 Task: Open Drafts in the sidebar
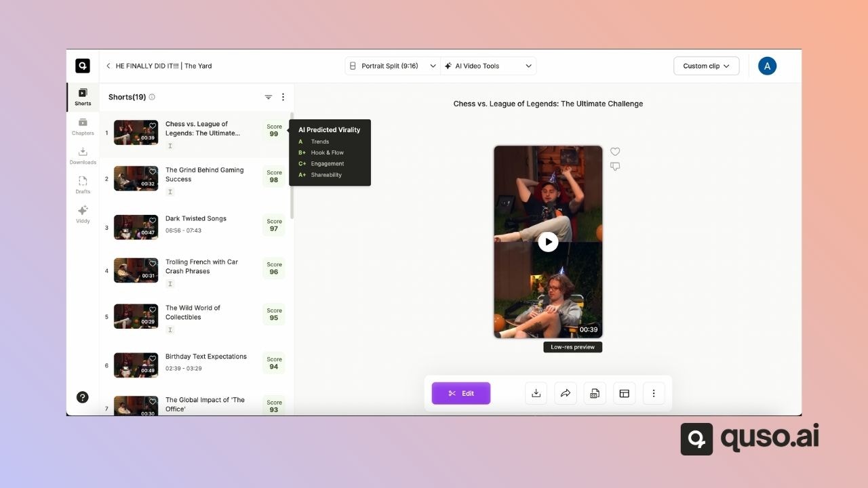83,185
